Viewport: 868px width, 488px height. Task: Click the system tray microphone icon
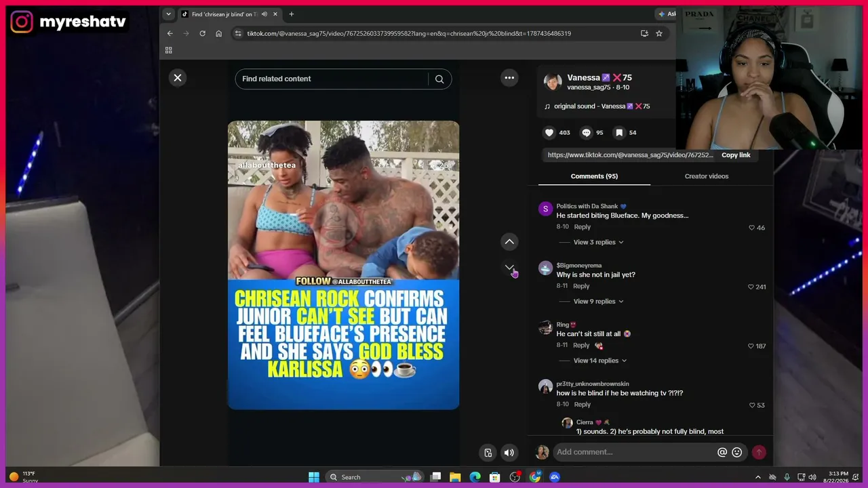(787, 477)
